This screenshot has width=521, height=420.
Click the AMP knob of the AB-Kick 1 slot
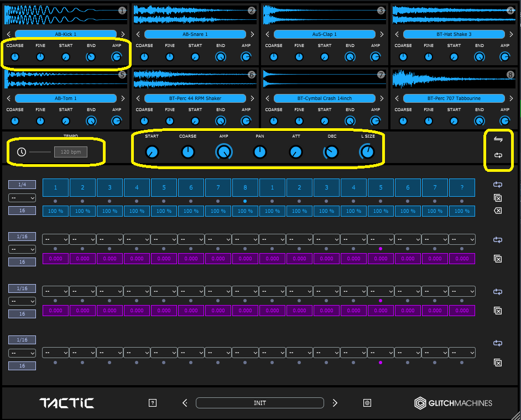pyautogui.click(x=116, y=57)
